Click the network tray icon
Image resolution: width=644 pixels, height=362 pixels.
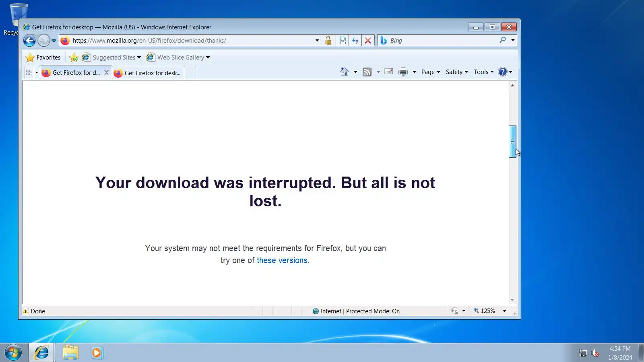pyautogui.click(x=583, y=353)
